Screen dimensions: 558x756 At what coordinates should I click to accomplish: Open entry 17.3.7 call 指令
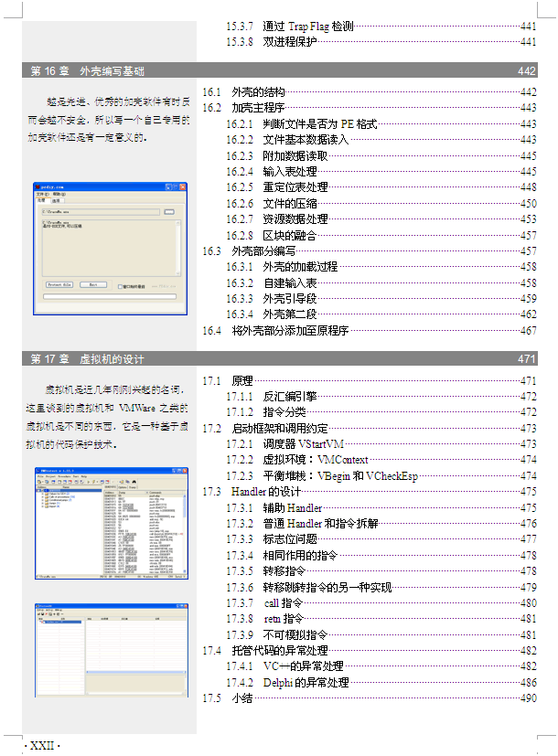click(x=381, y=602)
